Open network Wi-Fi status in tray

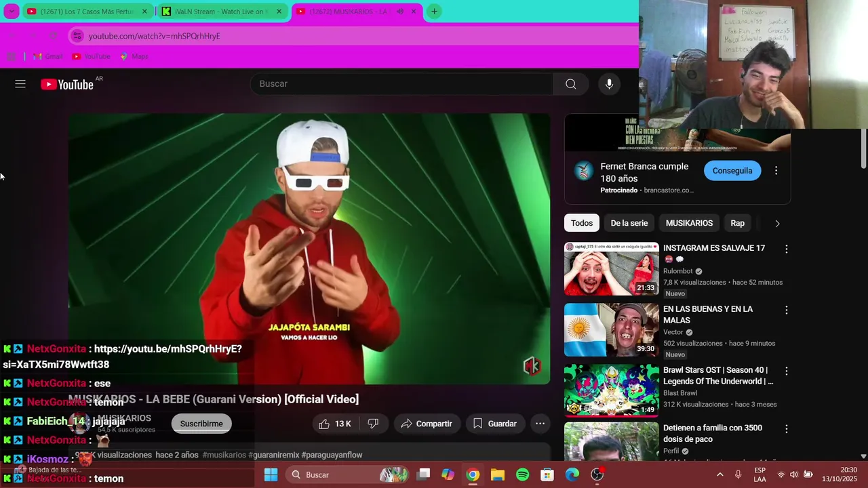tap(781, 474)
